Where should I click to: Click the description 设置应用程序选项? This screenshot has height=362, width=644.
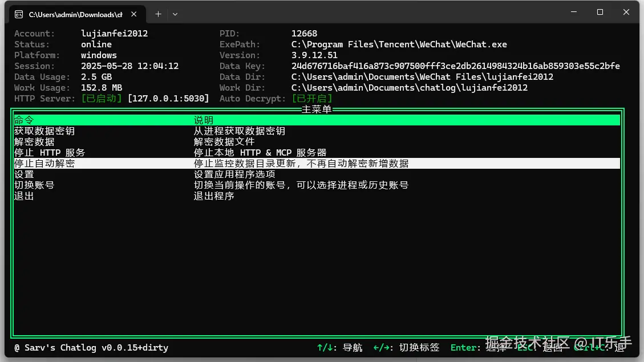coord(234,174)
